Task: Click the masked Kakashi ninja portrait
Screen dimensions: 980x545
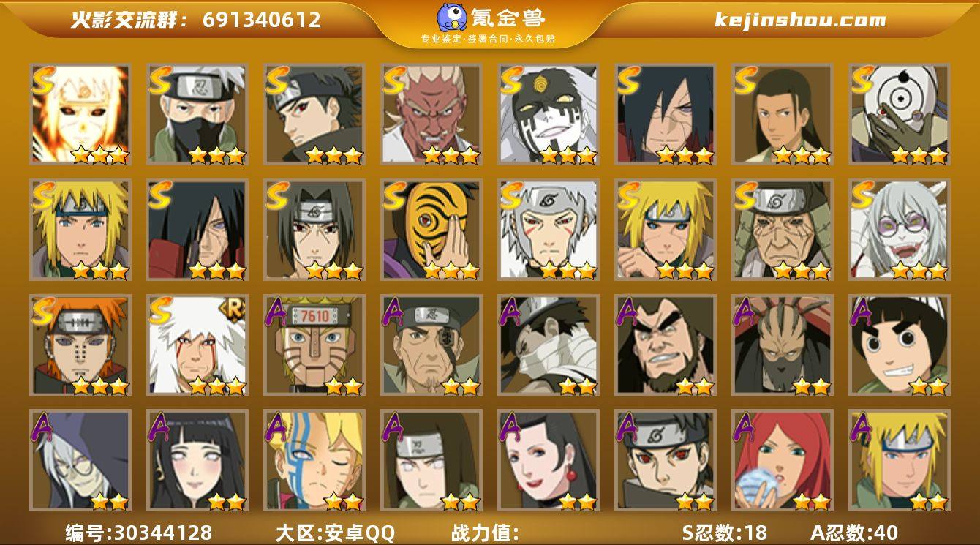Action: [x=197, y=114]
